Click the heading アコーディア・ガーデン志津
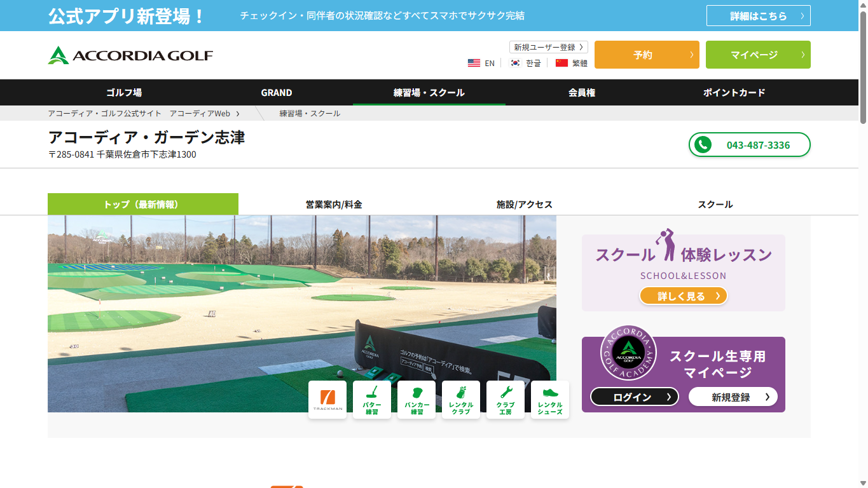This screenshot has width=868, height=488. [x=146, y=137]
